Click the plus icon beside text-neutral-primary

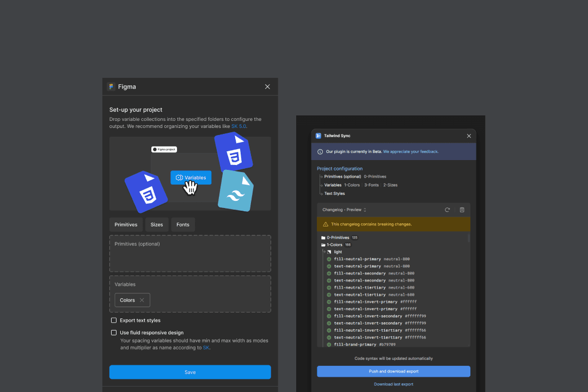coord(329,266)
